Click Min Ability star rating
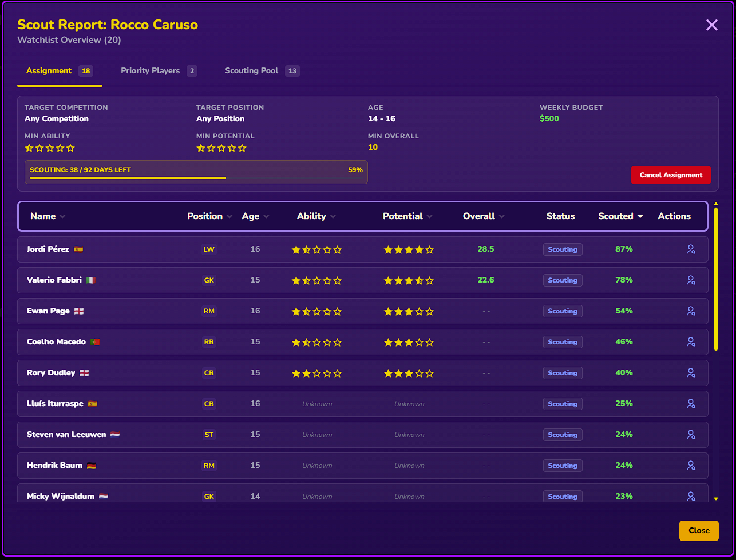736x560 pixels. pos(50,148)
